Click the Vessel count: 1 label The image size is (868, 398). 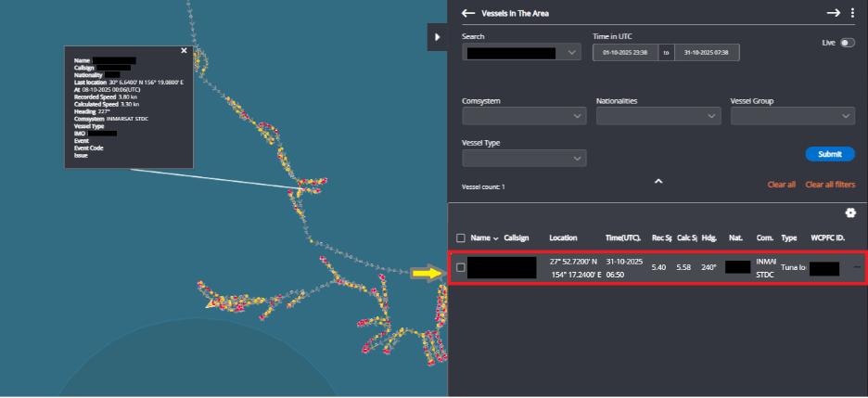pos(483,187)
